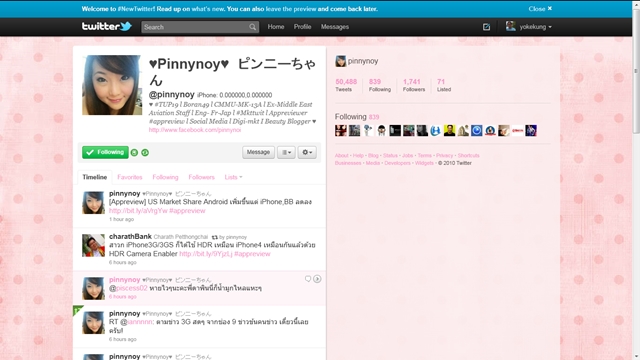Click the search magnifier icon
This screenshot has height=360, width=640.
click(253, 27)
